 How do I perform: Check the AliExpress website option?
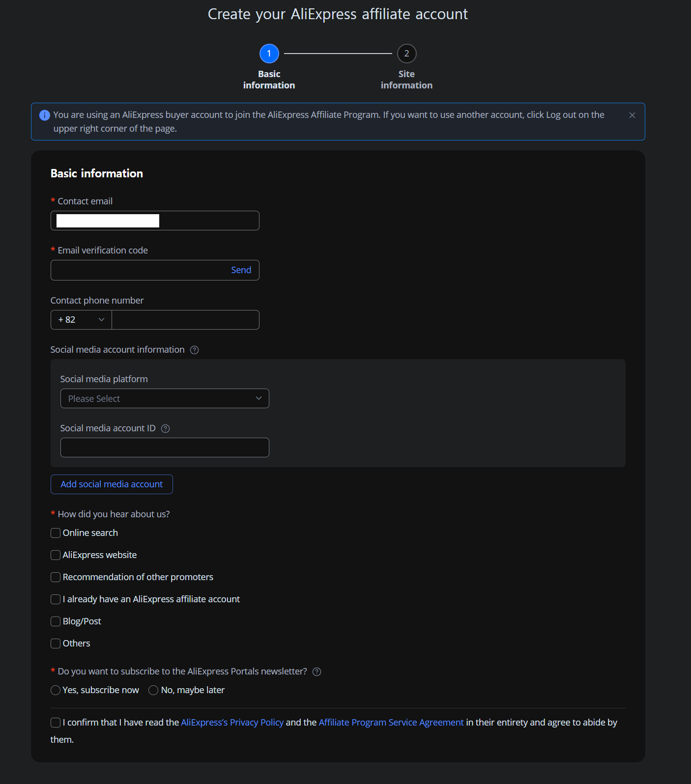click(56, 555)
